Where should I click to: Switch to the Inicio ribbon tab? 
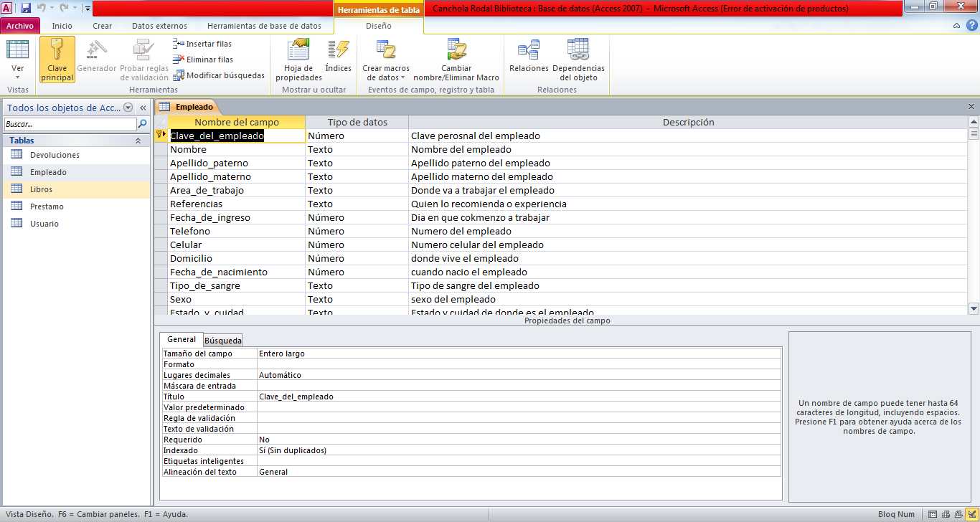click(x=62, y=26)
